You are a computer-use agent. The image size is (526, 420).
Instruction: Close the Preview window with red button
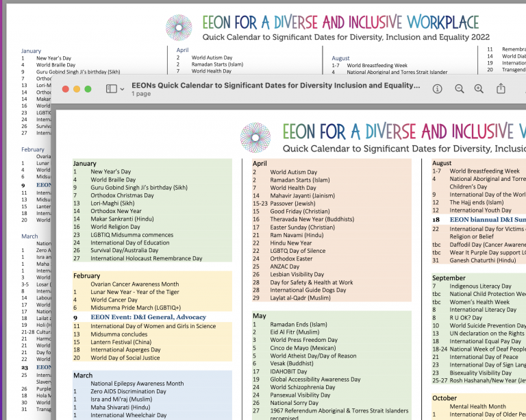point(66,89)
